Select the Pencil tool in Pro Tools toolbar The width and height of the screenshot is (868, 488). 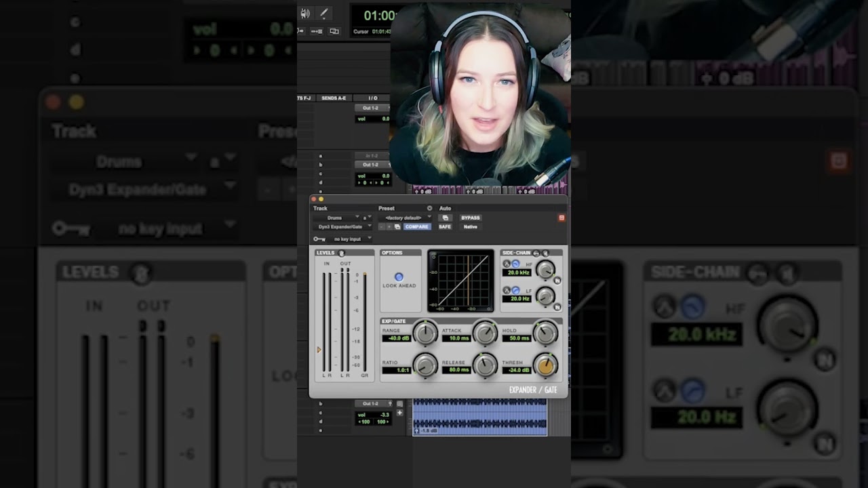(x=324, y=14)
